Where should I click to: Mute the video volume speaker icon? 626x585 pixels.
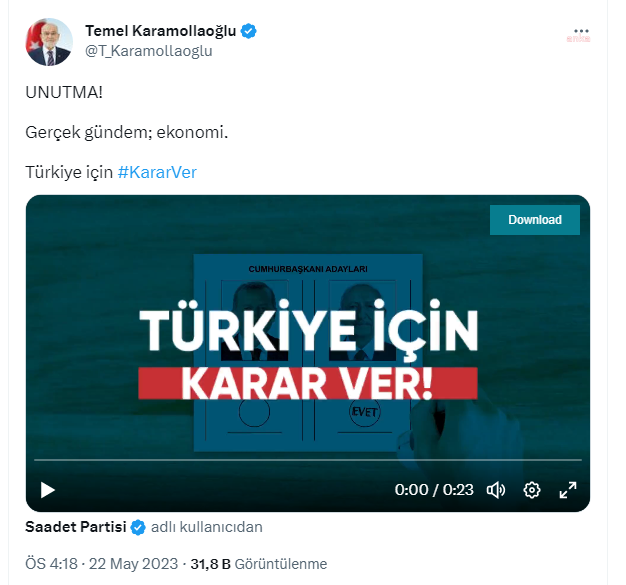coord(496,490)
